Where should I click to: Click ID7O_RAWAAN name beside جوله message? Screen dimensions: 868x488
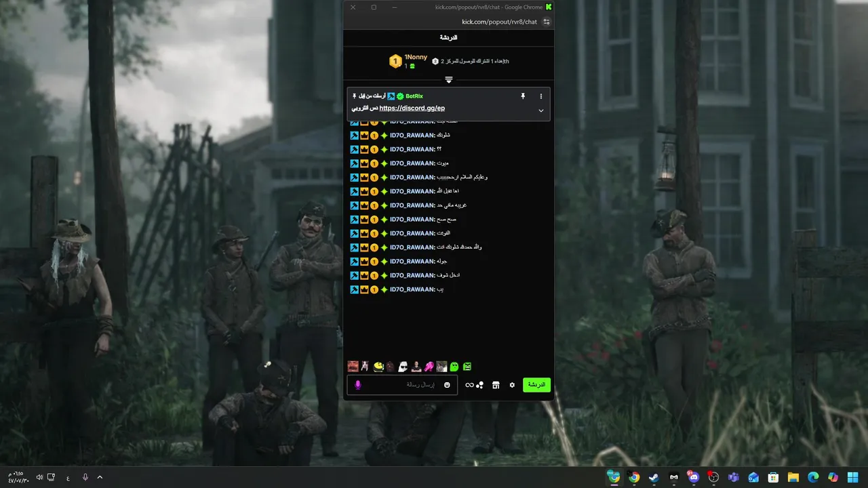point(412,262)
